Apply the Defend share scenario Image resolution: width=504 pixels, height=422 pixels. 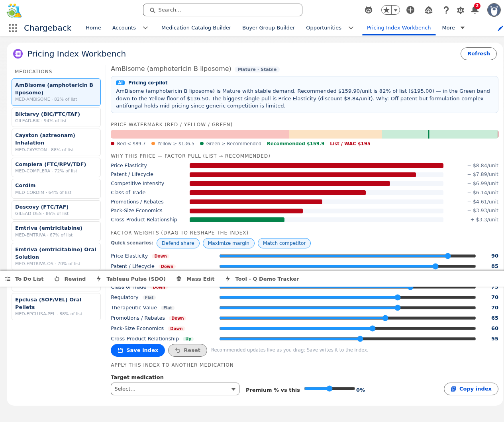tap(178, 243)
